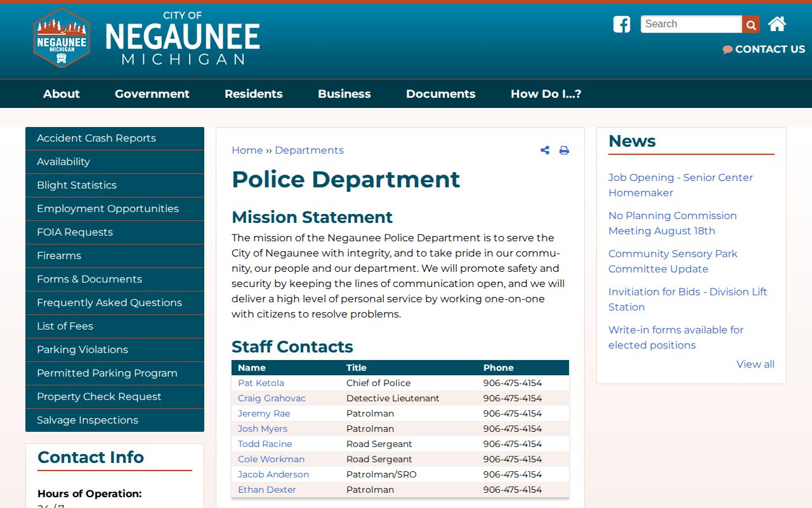Open the city's Facebook page icon
The height and width of the screenshot is (508, 812).
622,24
